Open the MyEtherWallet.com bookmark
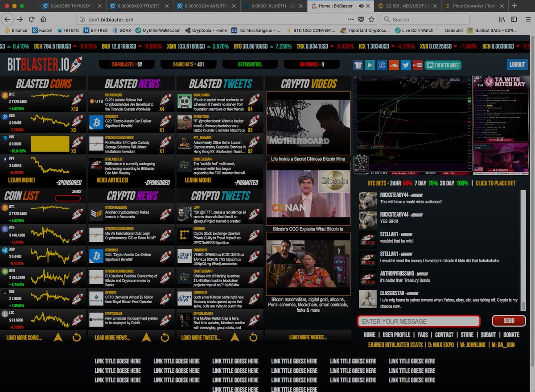535x392 pixels. coord(158,30)
